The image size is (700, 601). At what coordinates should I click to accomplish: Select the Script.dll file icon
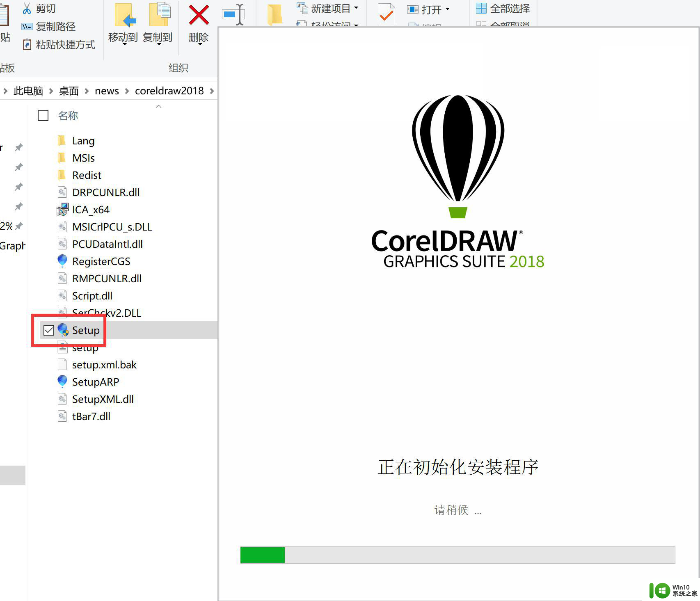click(x=62, y=295)
